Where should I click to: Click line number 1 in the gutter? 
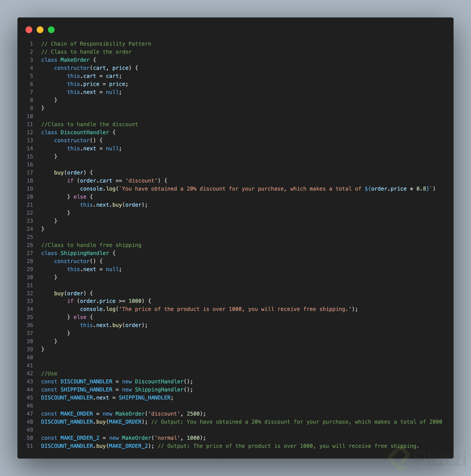(x=31, y=44)
